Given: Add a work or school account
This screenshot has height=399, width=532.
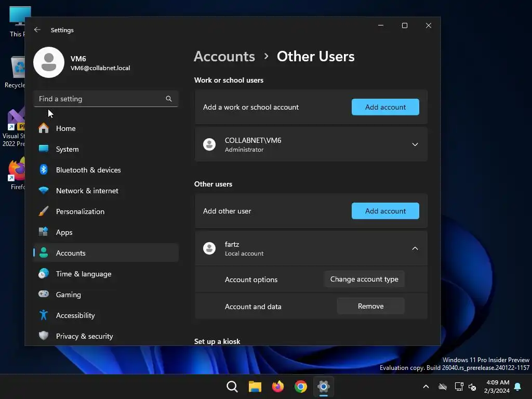Looking at the screenshot, I should pyautogui.click(x=385, y=107).
